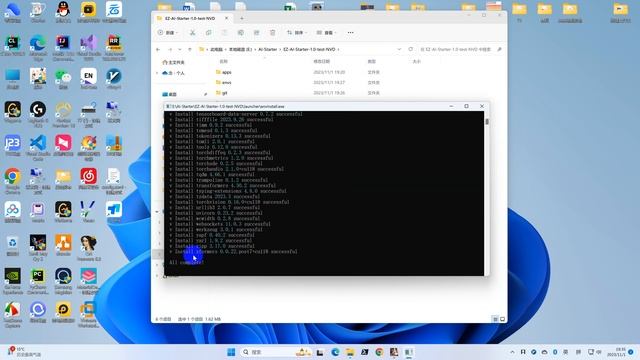This screenshot has height=360, width=640.
Task: Switch to details view icon in Explorer status bar
Action: coord(495,319)
